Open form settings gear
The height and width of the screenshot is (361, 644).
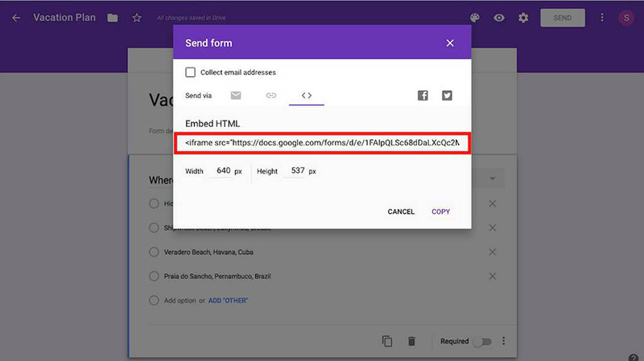click(x=524, y=18)
